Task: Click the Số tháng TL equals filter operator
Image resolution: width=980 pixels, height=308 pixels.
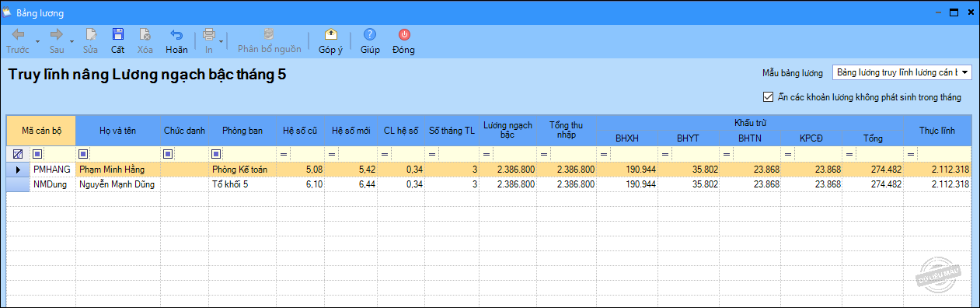Action: (432, 154)
